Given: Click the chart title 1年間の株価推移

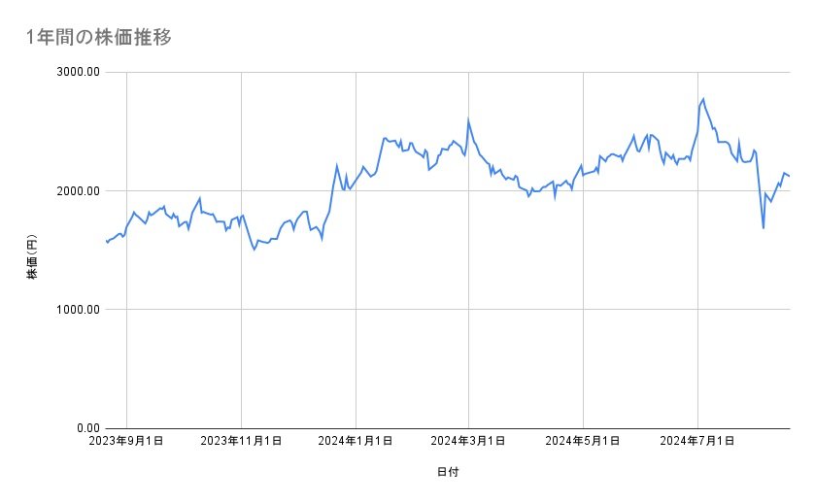Looking at the screenshot, I should 101,37.
